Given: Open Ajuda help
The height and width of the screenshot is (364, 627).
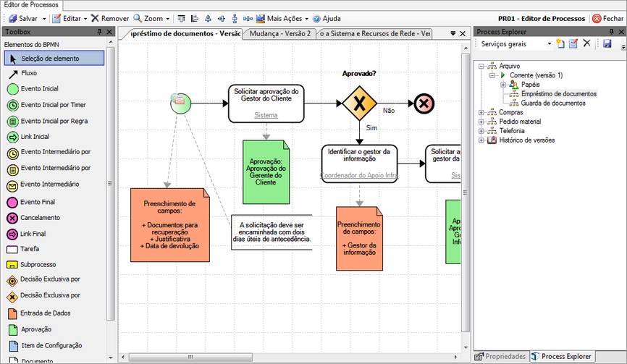Looking at the screenshot, I should [x=327, y=19].
